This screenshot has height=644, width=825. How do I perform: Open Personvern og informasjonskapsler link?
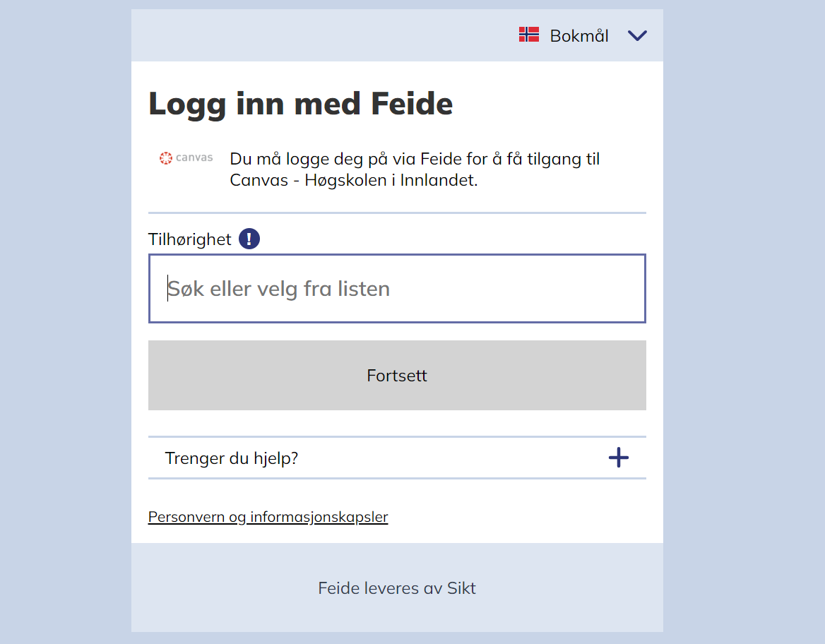(268, 517)
